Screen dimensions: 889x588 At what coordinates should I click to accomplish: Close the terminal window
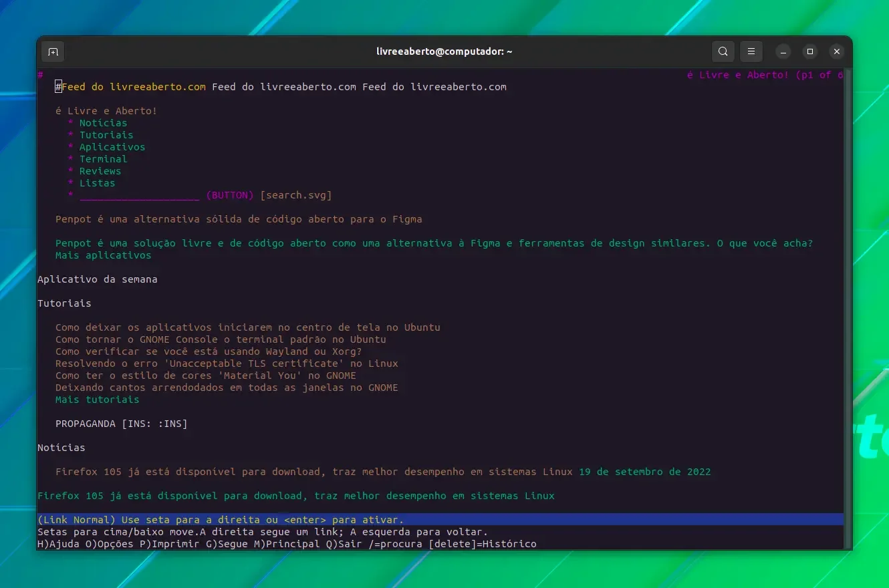click(x=836, y=51)
